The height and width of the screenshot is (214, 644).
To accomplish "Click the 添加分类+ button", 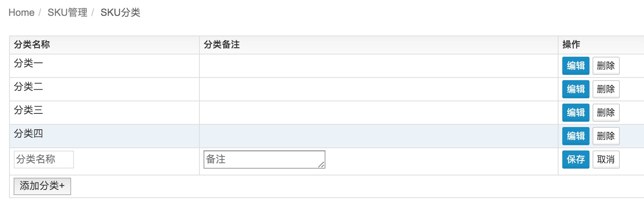I will [x=42, y=186].
